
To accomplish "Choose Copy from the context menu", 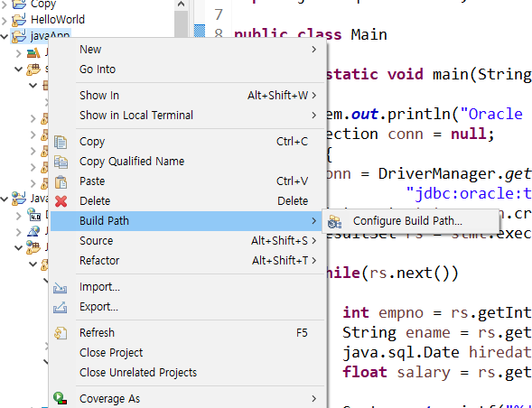I will (x=188, y=142).
